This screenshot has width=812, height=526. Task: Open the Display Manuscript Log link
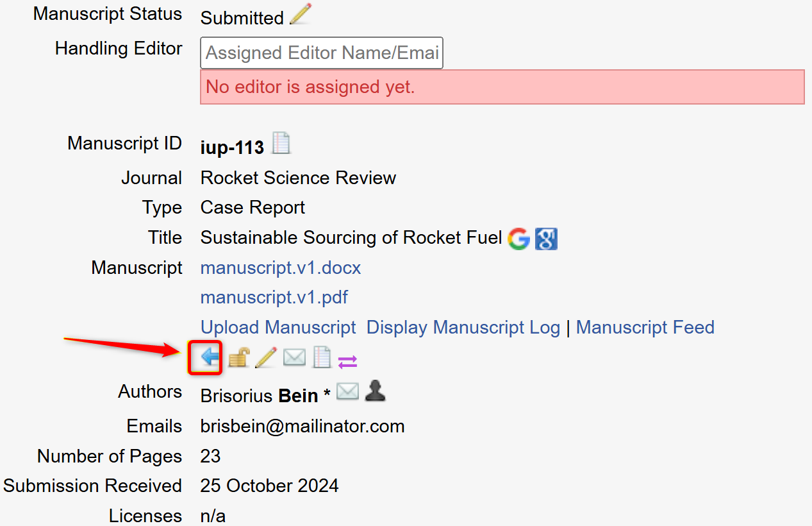point(463,327)
